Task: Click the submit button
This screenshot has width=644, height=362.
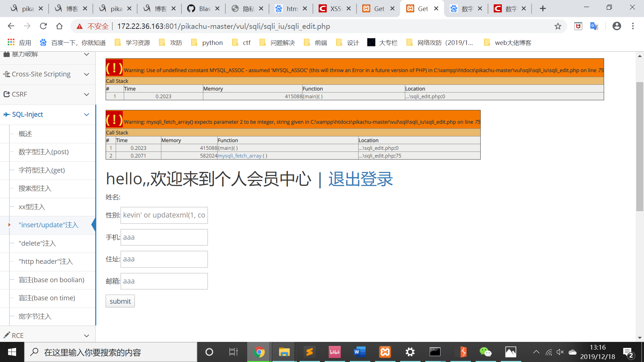Action: 120,301
